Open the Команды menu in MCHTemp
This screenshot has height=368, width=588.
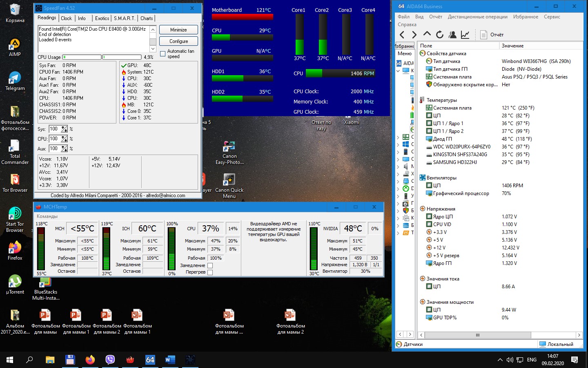coord(47,216)
